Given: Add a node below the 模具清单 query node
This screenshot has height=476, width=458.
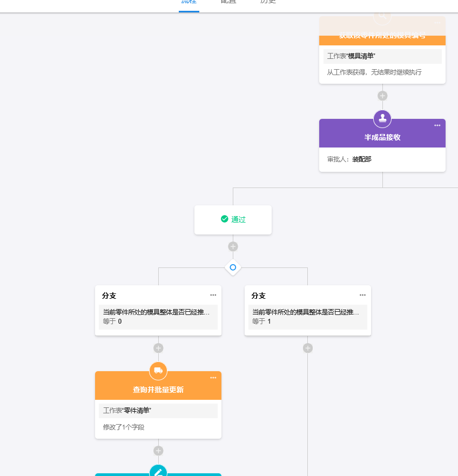Looking at the screenshot, I should (x=382, y=96).
